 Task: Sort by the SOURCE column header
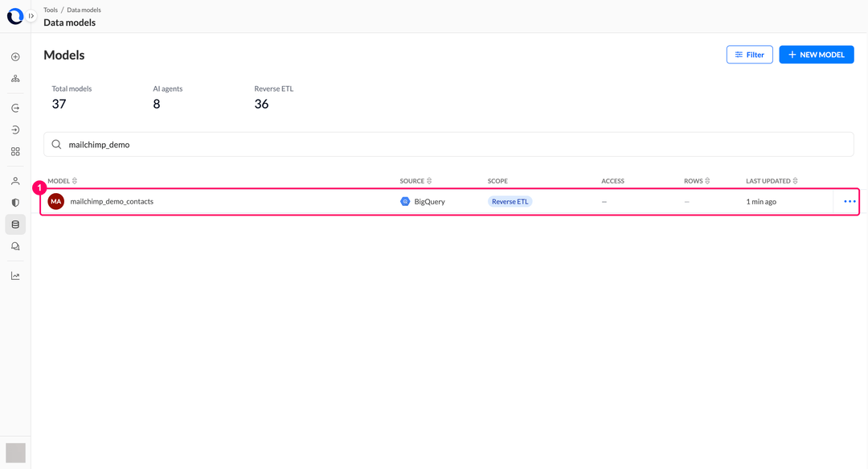click(x=416, y=181)
